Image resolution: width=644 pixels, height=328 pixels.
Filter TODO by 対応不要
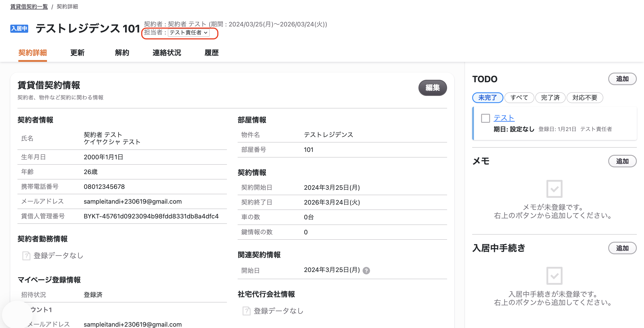[x=584, y=98]
